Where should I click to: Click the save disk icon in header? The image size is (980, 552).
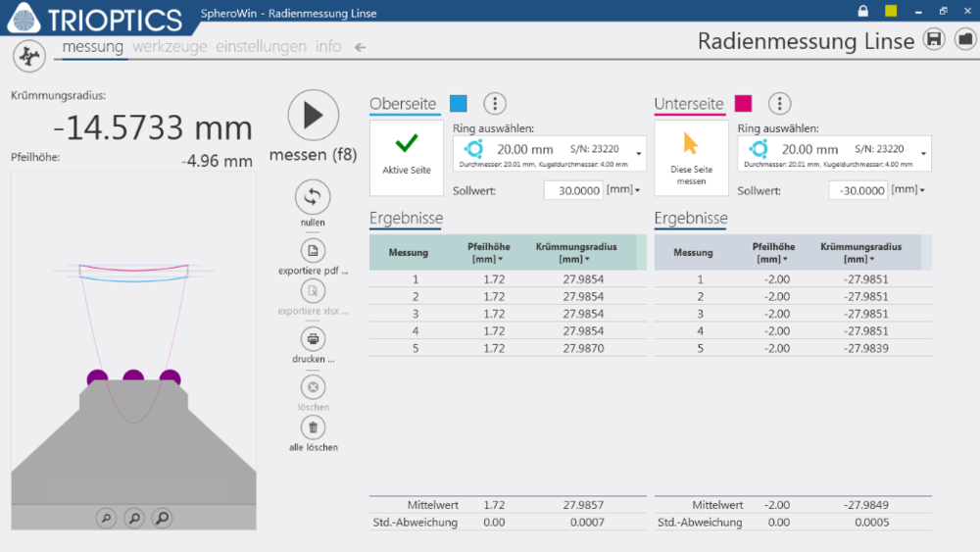click(934, 39)
